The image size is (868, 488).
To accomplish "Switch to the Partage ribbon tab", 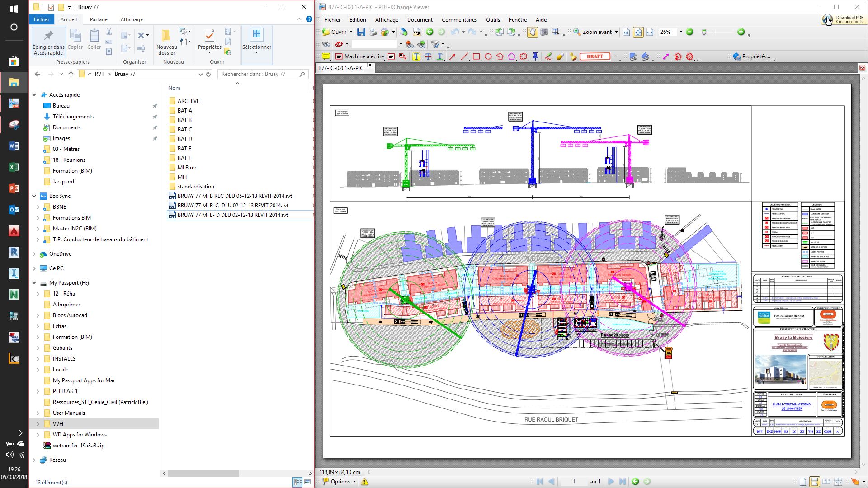I will point(99,19).
